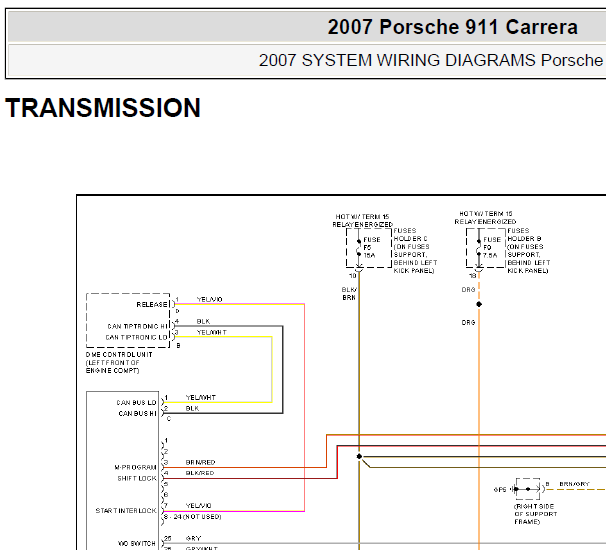Screen dimensions: 606x550
Task: Click "YEL/WHT" label on CAN TIPTRONIC LO wire
Action: (211, 332)
